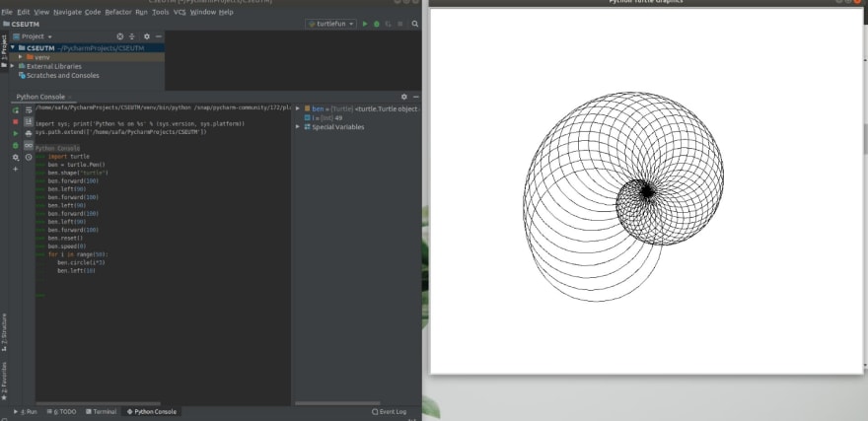Open Project panel gear settings
This screenshot has height=421, width=868.
(147, 36)
